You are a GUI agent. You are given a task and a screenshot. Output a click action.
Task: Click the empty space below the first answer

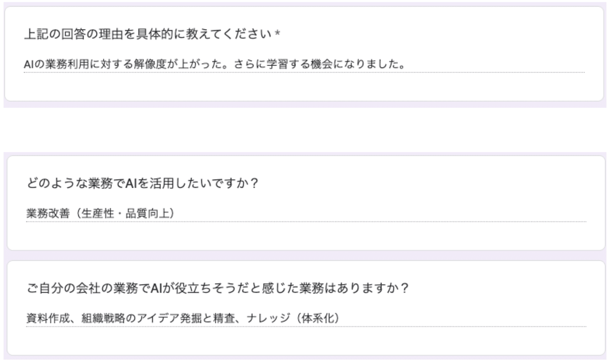pyautogui.click(x=304, y=86)
